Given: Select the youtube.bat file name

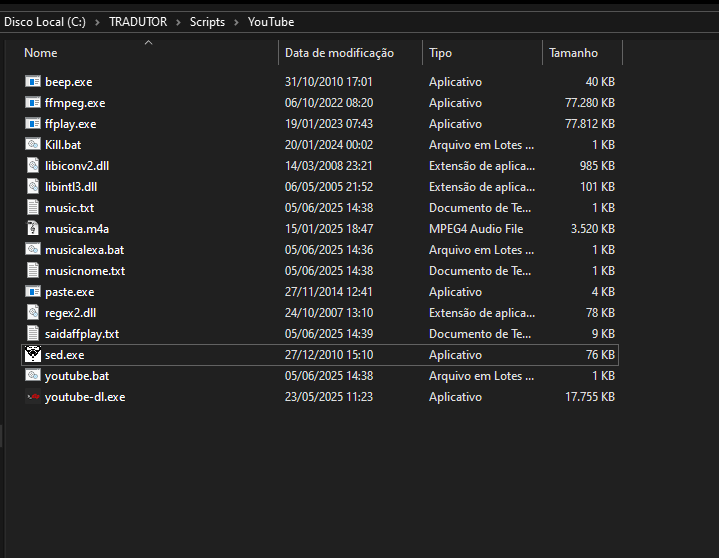Looking at the screenshot, I should (77, 376).
